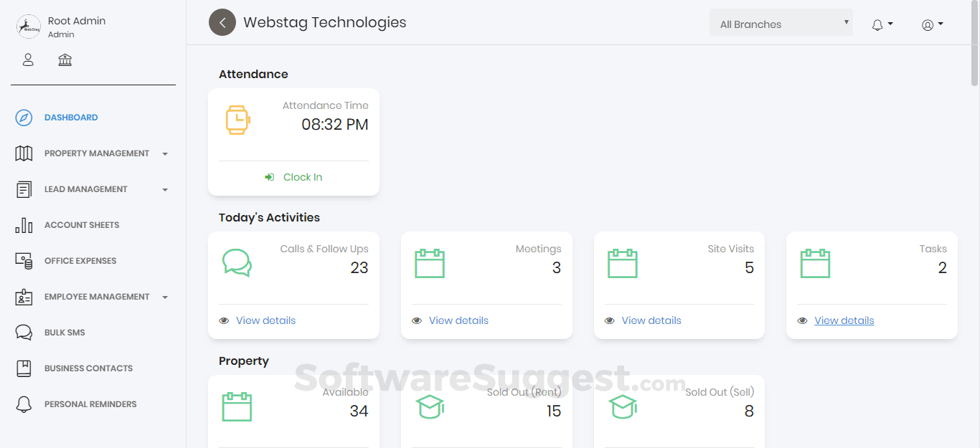Open the notification bell
Image resolution: width=980 pixels, height=448 pixels.
pyautogui.click(x=877, y=24)
